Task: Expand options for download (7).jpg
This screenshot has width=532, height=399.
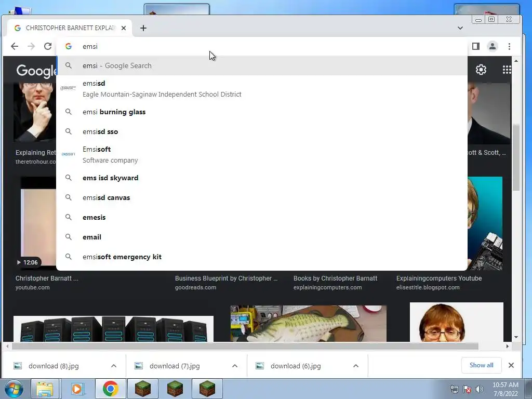Action: (235, 366)
